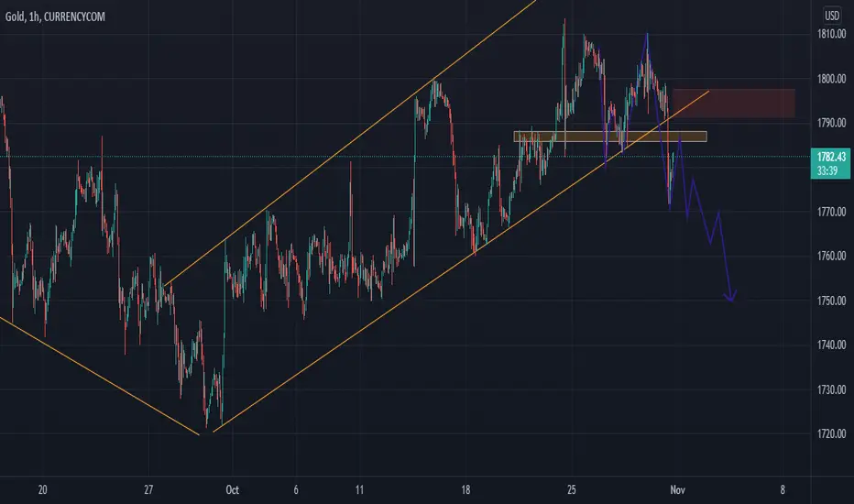Click the 18 date label on the time axis
Image resolution: width=854 pixels, height=504 pixels.
click(x=465, y=490)
